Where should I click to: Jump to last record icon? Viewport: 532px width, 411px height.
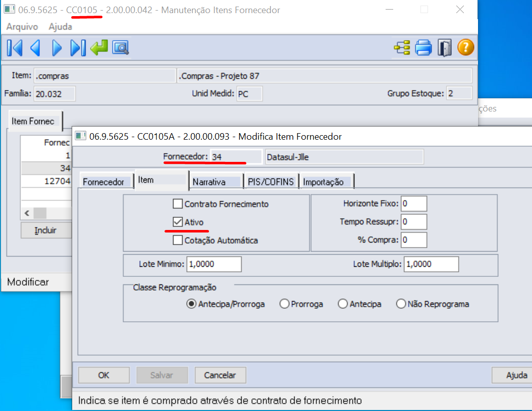tap(78, 48)
